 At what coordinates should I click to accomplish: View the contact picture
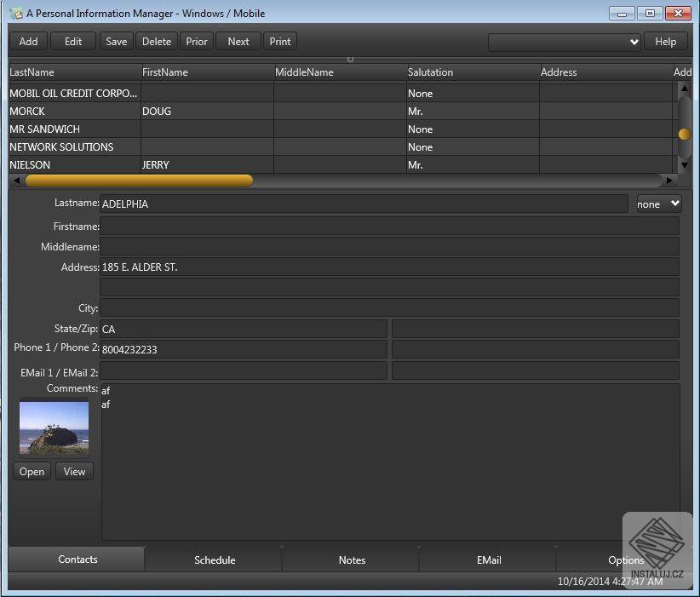pyautogui.click(x=74, y=471)
